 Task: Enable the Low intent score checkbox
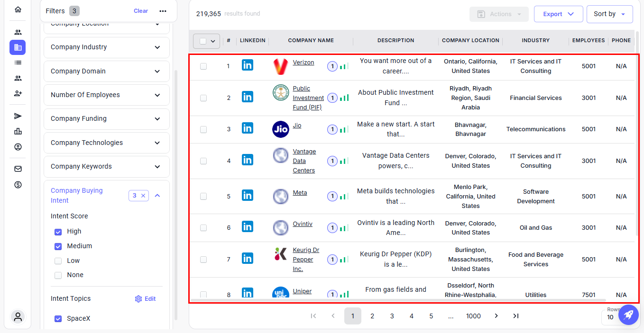58,261
